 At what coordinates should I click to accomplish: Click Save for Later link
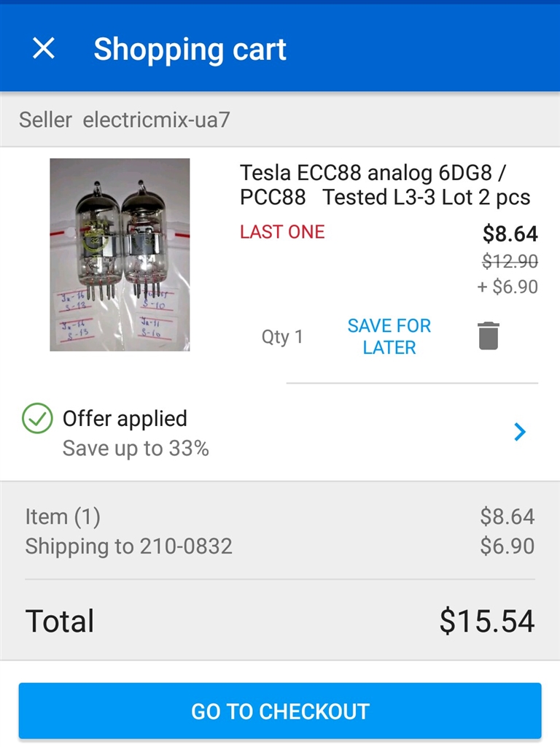click(389, 336)
